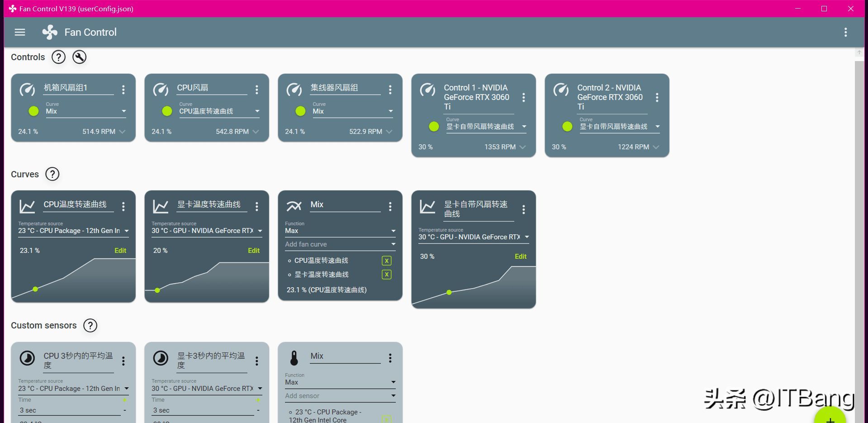Viewport: 868px width, 423px height.
Task: Open Curve dropdown on 集线器风扇组 card
Action: click(x=353, y=110)
